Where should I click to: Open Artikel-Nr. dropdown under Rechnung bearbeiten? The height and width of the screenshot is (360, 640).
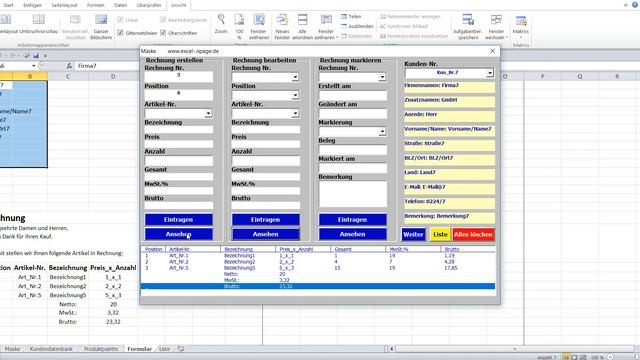pos(295,113)
